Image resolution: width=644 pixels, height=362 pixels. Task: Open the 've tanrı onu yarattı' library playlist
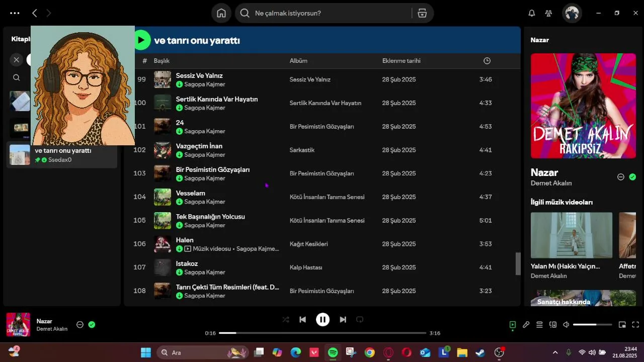(62, 155)
